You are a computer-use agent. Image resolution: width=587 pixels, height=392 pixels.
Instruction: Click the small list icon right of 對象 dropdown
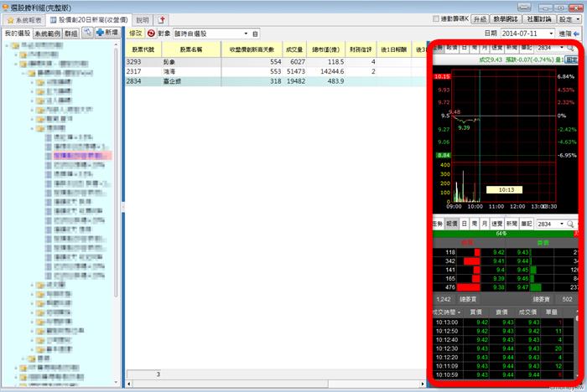click(x=255, y=34)
